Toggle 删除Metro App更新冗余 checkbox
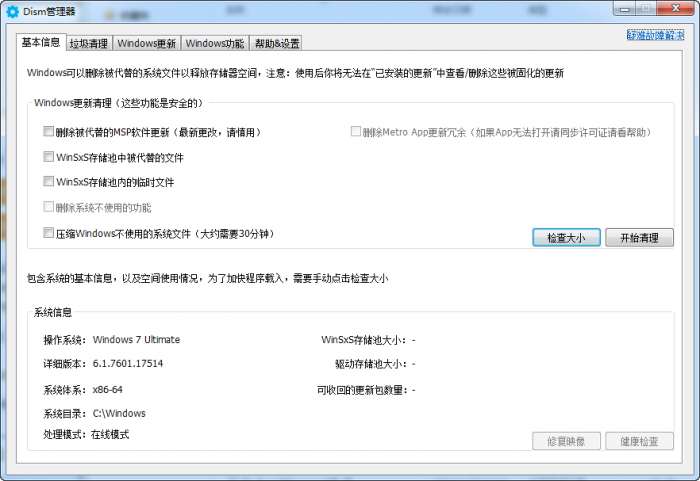Screen dimensions: 700x481 point(355,131)
